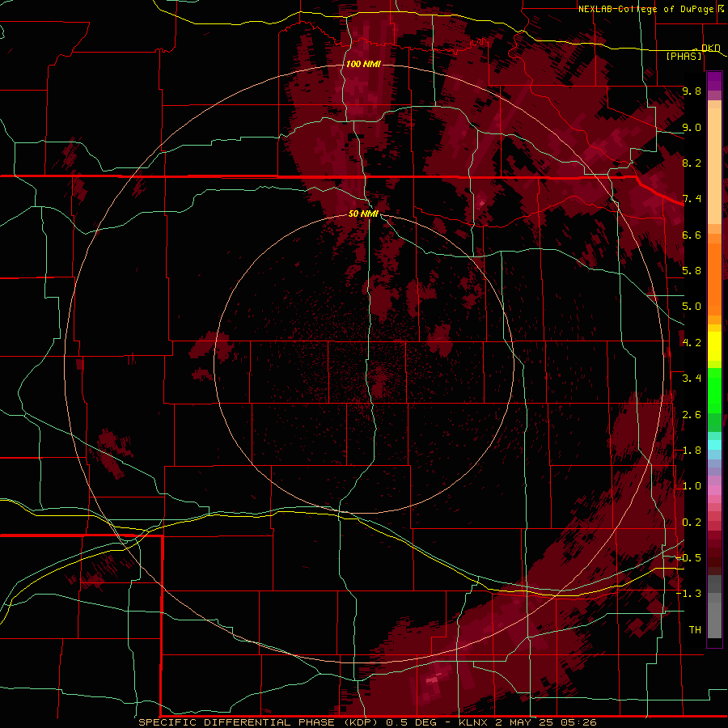728x728 pixels.
Task: Click the 1.0 value on the color scale
Action: pos(692,486)
